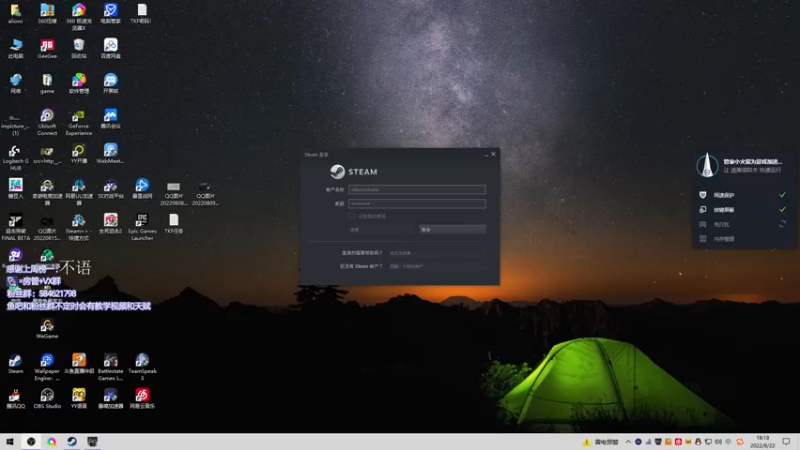The image size is (800, 450).
Task: Open the Epic Games Launcher shortcut
Action: (142, 227)
